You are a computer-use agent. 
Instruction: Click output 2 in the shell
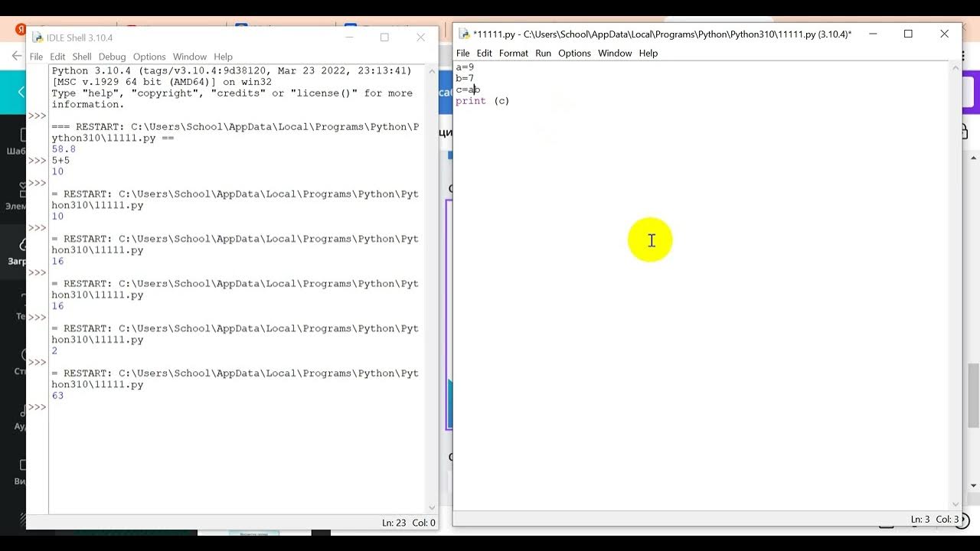pos(55,351)
